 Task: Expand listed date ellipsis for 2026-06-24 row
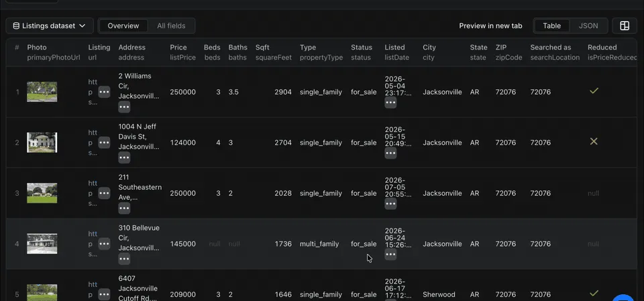coord(390,255)
